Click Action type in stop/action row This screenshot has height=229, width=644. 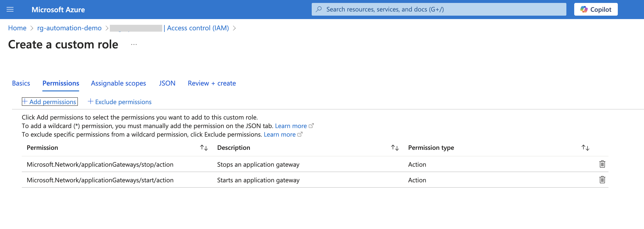pos(417,164)
